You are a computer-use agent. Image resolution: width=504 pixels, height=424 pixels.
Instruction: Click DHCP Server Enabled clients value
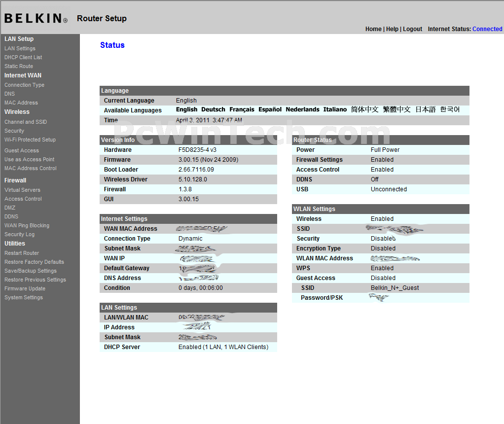pos(223,347)
